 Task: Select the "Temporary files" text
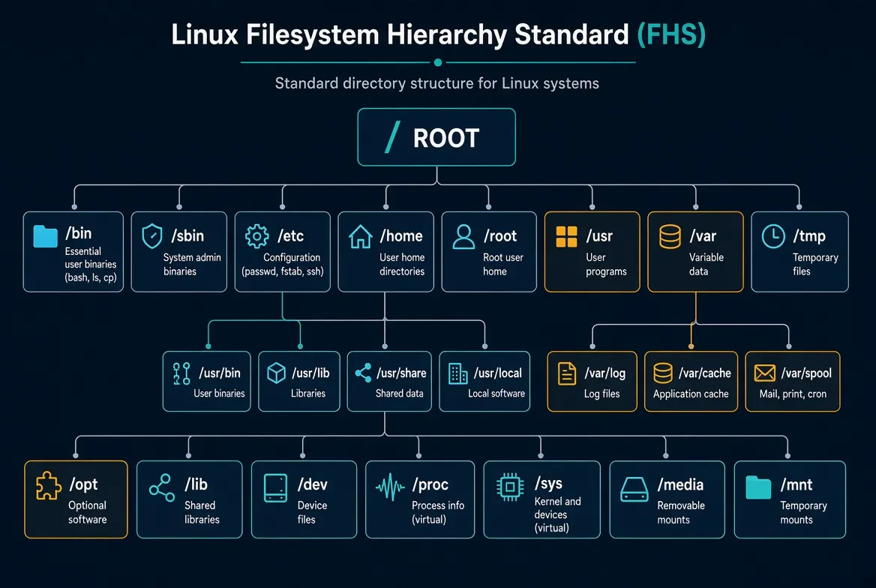816,265
